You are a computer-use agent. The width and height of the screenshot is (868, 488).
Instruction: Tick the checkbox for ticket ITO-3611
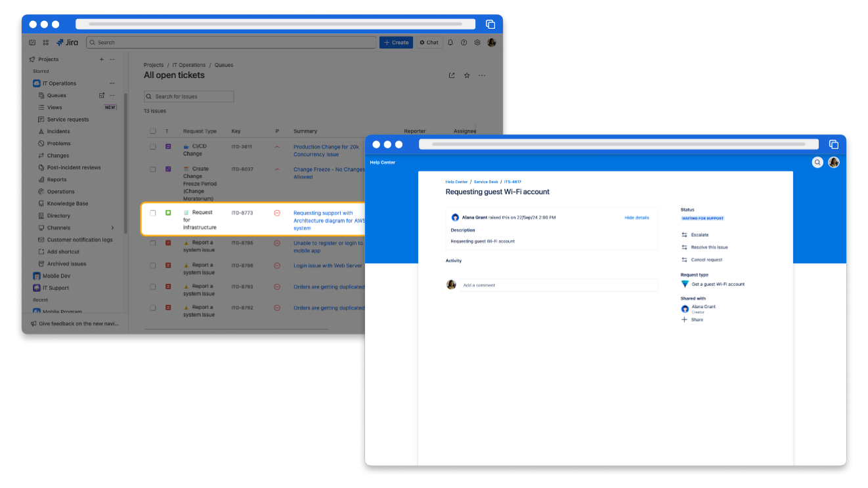pyautogui.click(x=153, y=147)
